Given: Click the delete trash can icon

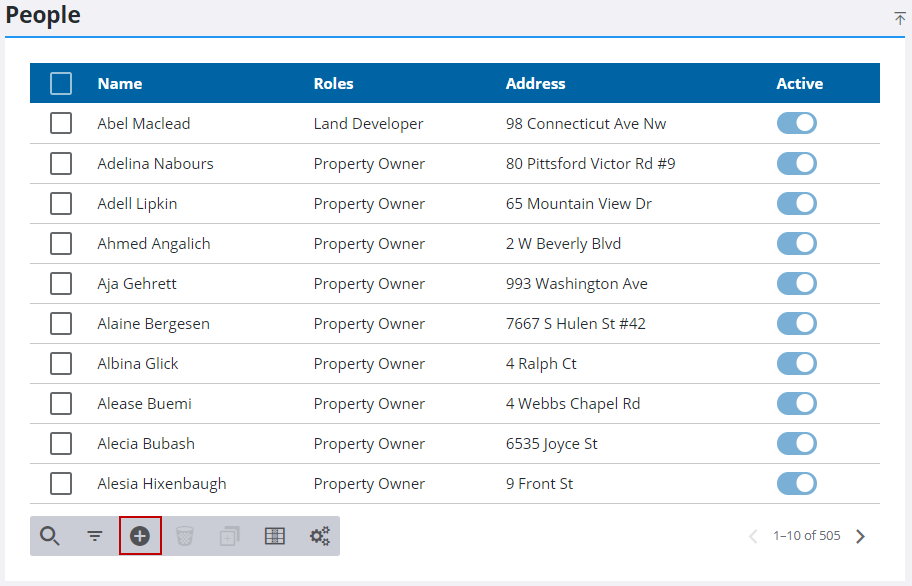Looking at the screenshot, I should pyautogui.click(x=185, y=536).
